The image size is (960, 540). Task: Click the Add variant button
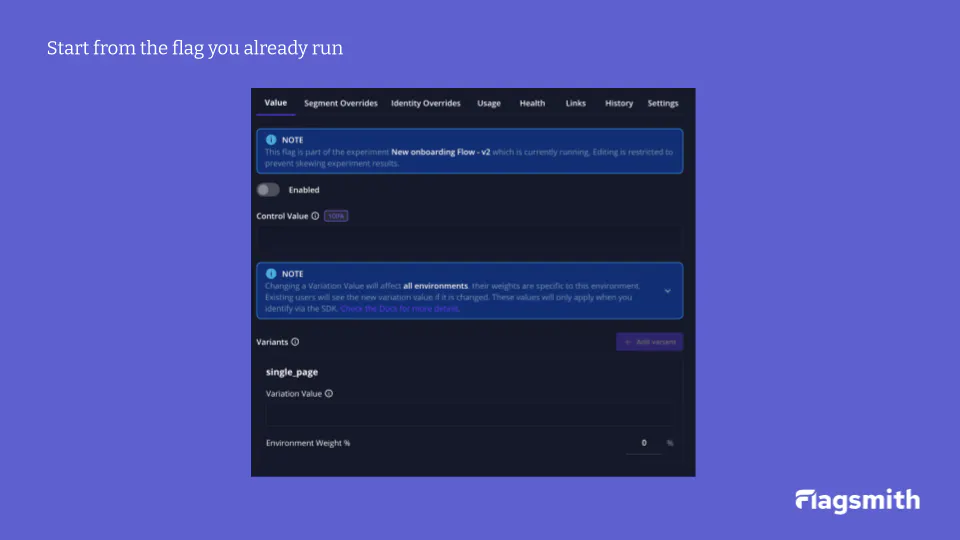point(650,342)
